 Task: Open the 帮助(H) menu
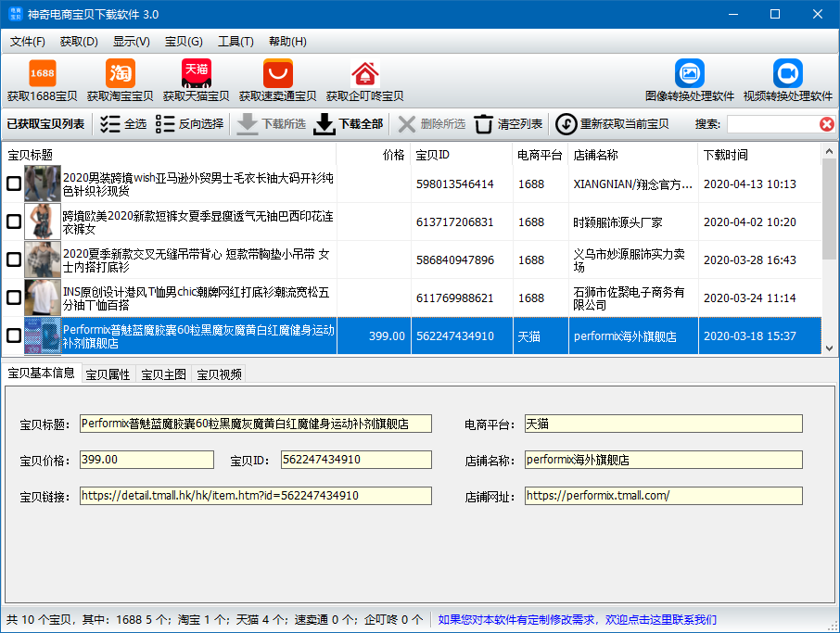(287, 41)
